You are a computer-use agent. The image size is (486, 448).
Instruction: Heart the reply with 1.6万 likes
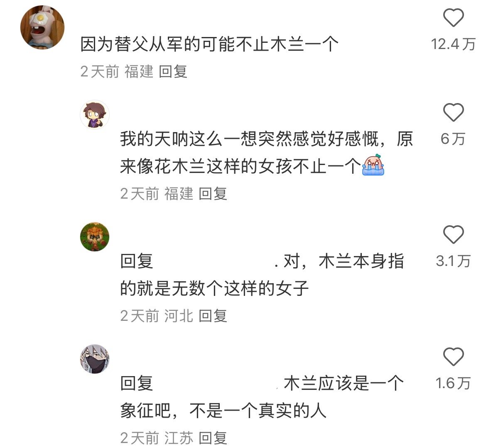coord(454,357)
